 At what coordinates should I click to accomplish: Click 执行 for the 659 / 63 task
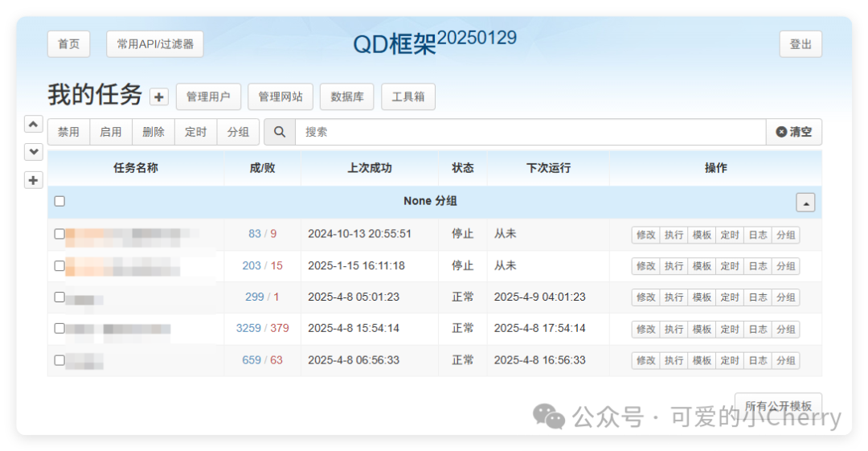pos(674,361)
